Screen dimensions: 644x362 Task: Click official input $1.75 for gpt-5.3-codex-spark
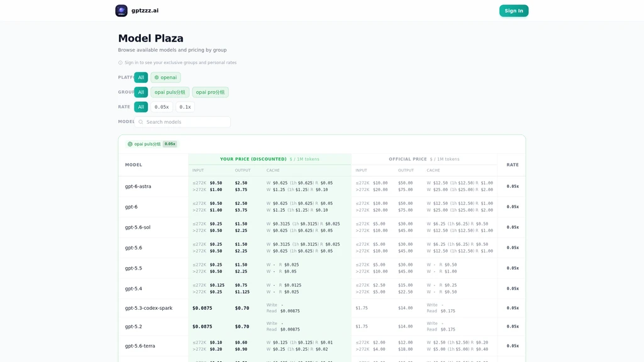click(362, 308)
